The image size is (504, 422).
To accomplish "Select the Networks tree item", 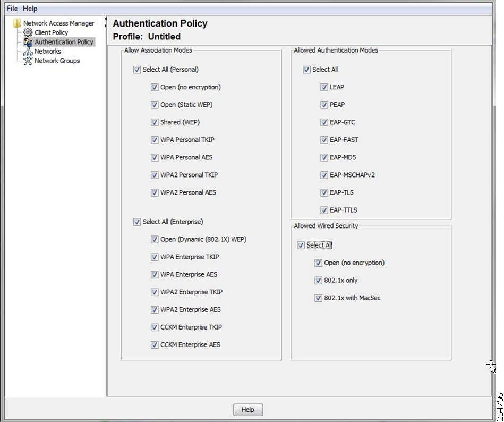I will click(48, 52).
